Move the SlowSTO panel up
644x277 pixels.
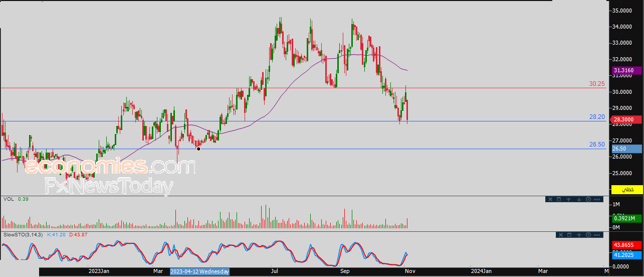[579, 235]
